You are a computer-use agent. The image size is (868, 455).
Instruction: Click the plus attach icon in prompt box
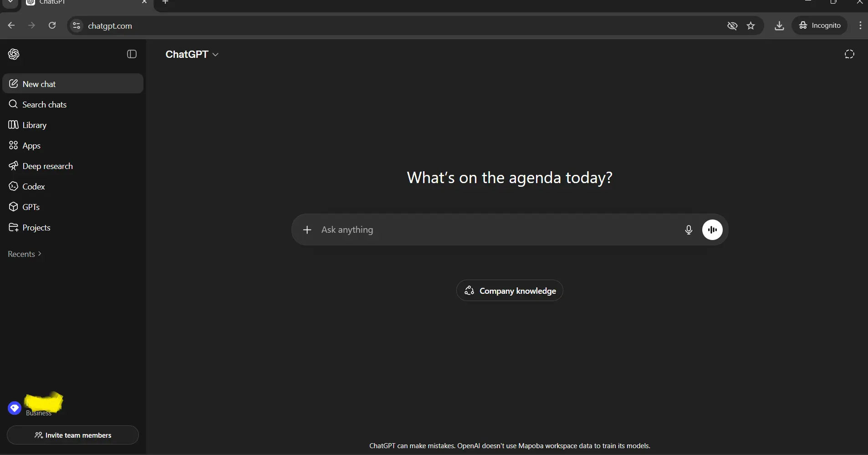[x=307, y=230]
